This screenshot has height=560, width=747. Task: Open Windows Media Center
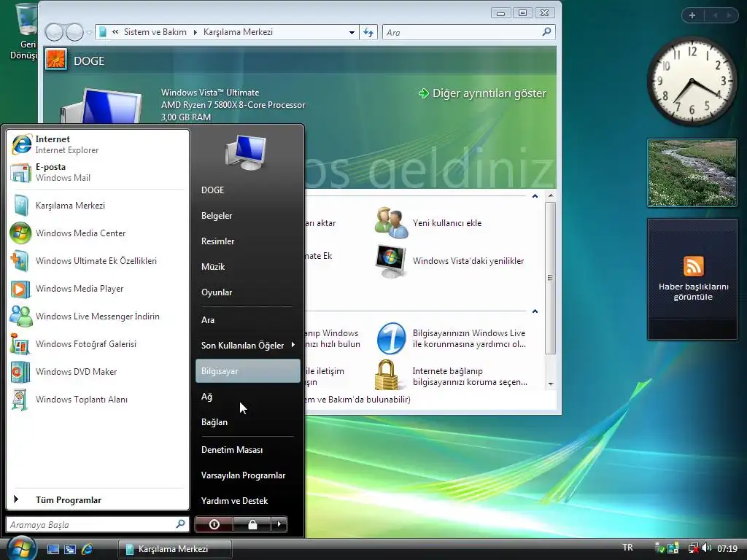click(x=98, y=233)
